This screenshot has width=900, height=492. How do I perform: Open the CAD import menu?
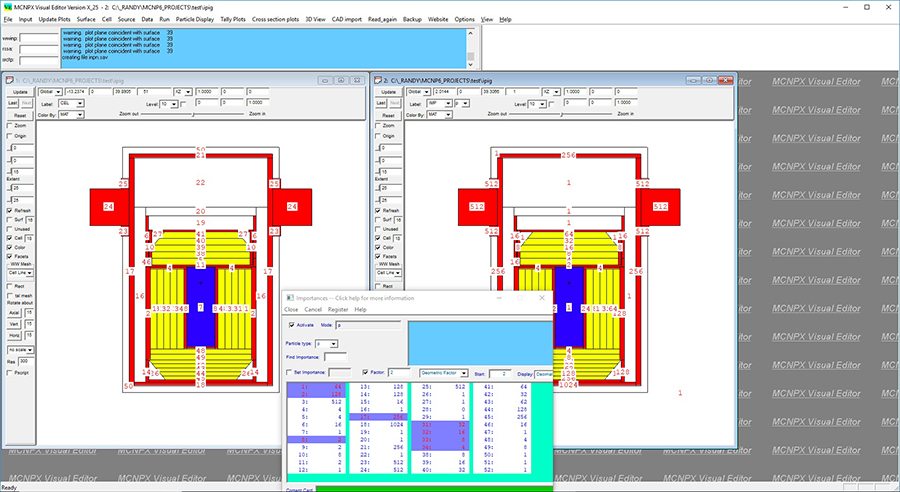tap(347, 19)
